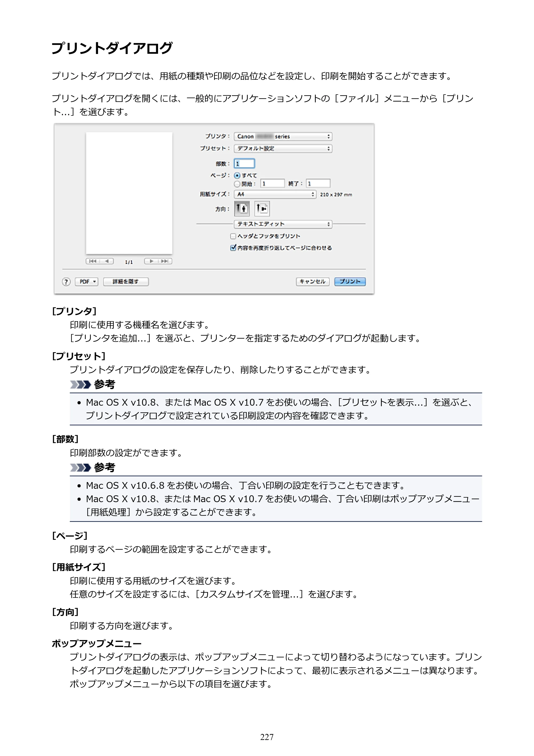The height and width of the screenshot is (756, 534).
Task: Click the 部数 copies input field
Action: coord(245,164)
